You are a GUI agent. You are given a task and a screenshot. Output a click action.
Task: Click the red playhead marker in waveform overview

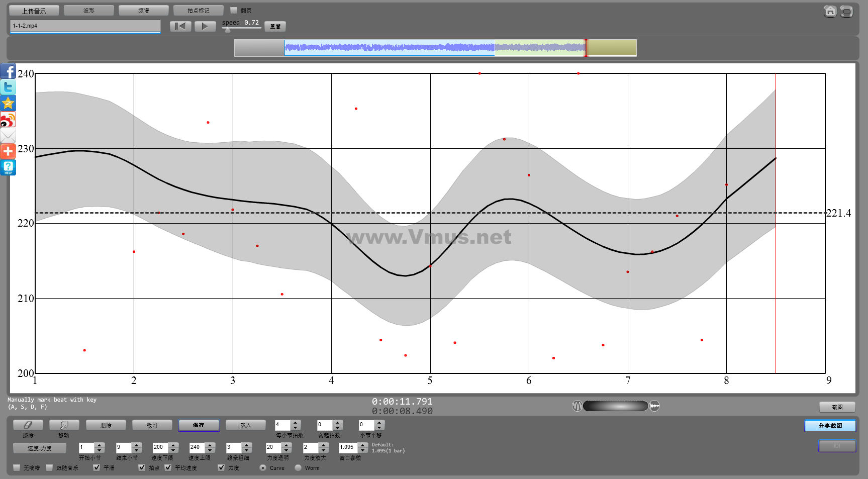pos(586,48)
